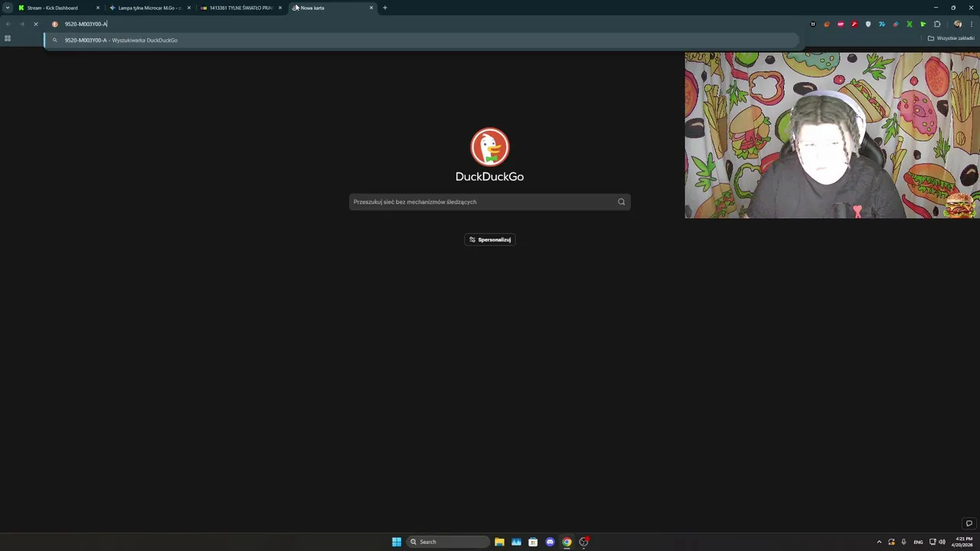
Task: Open the apps grid shortcut in bookmarks bar
Action: [x=8, y=38]
